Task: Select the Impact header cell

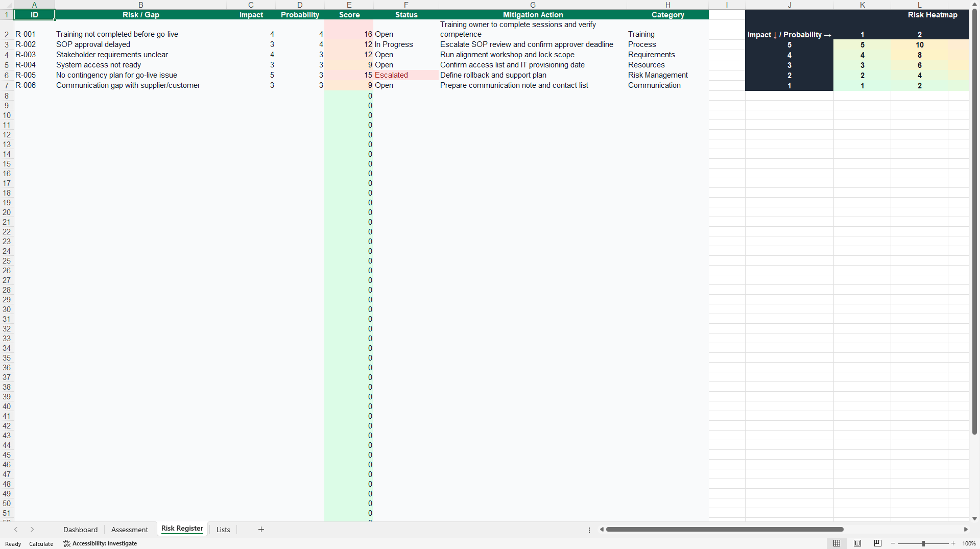Action: point(251,15)
